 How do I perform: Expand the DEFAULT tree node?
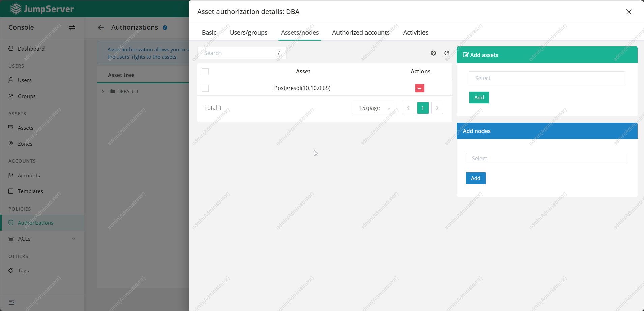(103, 92)
